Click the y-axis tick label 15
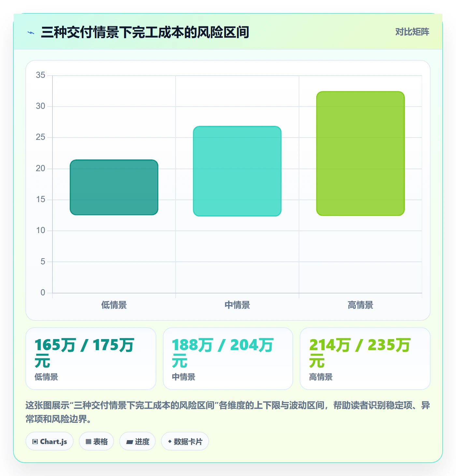The image size is (456, 476). [x=41, y=200]
